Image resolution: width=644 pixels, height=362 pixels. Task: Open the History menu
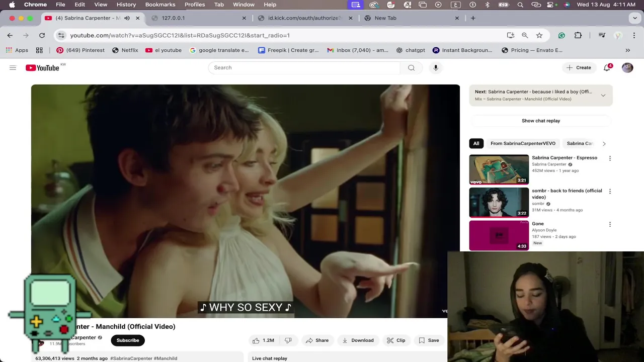(126, 5)
